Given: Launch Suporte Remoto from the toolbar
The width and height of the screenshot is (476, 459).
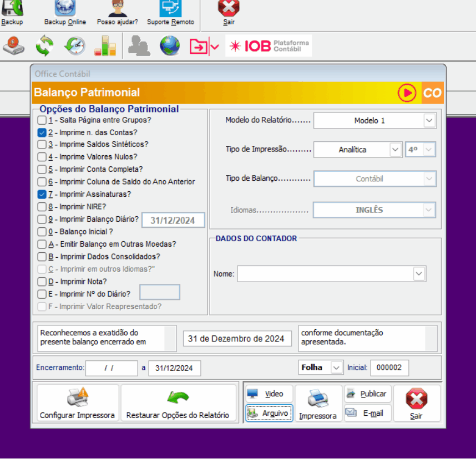Looking at the screenshot, I should tap(170, 8).
